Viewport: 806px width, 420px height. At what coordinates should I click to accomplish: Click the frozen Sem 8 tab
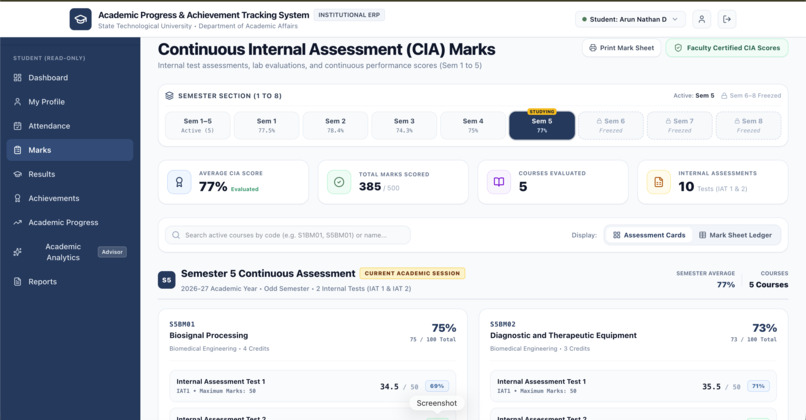(748, 125)
